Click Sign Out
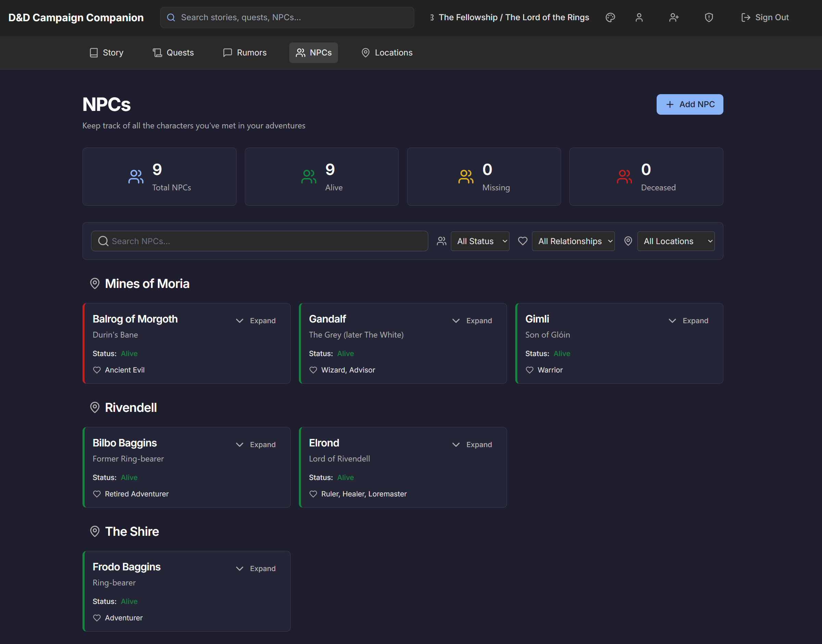Screen dimensions: 822x644 click(765, 17)
